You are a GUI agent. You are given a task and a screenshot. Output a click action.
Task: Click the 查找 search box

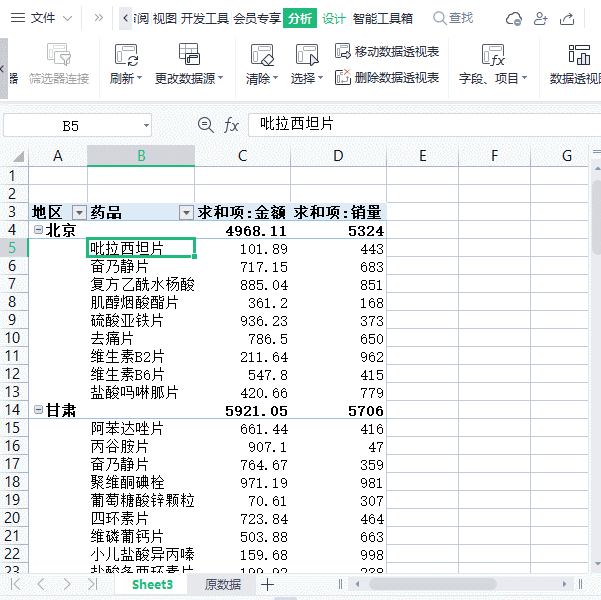coord(453,18)
